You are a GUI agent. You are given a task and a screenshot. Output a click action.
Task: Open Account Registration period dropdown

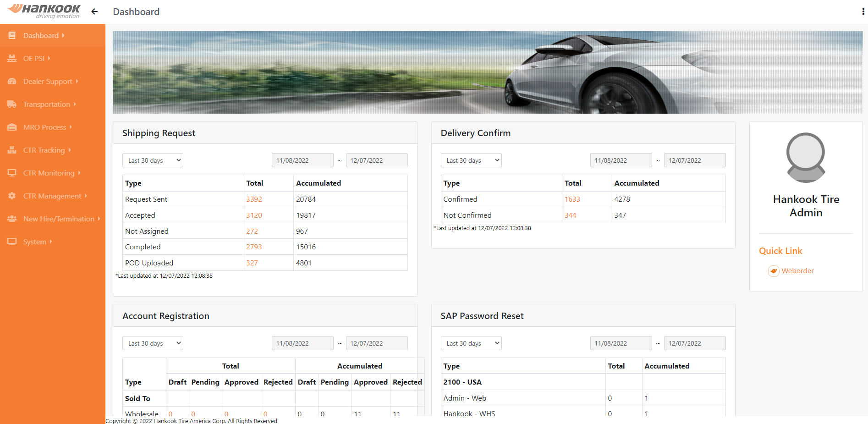[153, 343]
